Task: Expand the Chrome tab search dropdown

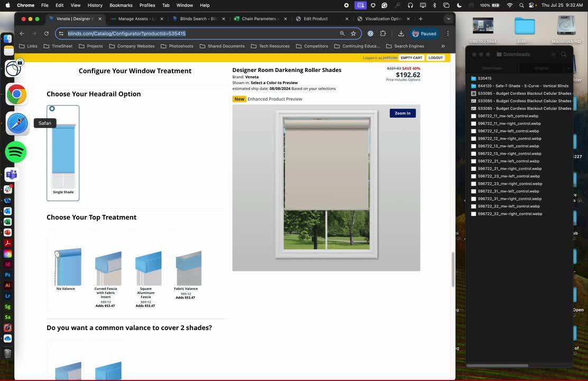Action: (x=448, y=19)
